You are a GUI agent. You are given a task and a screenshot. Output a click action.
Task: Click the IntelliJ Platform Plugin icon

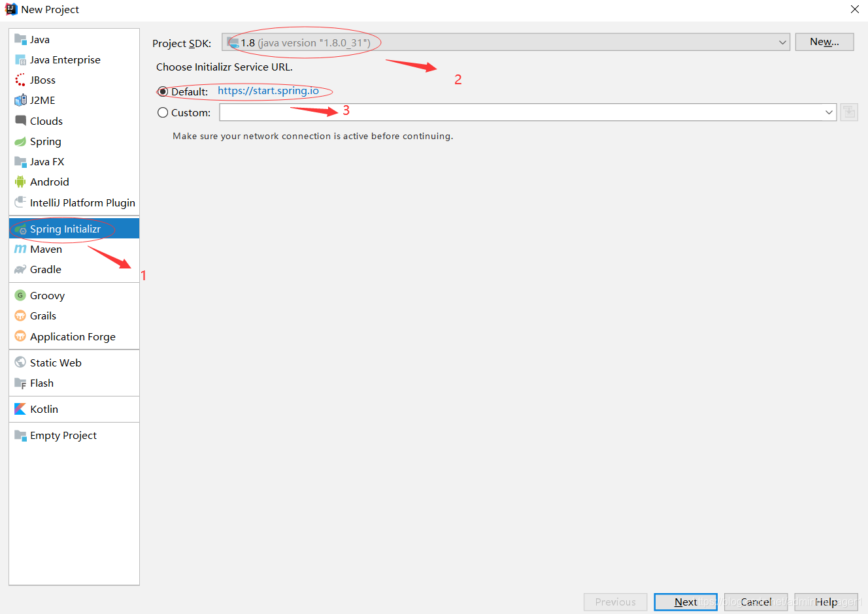(x=20, y=202)
